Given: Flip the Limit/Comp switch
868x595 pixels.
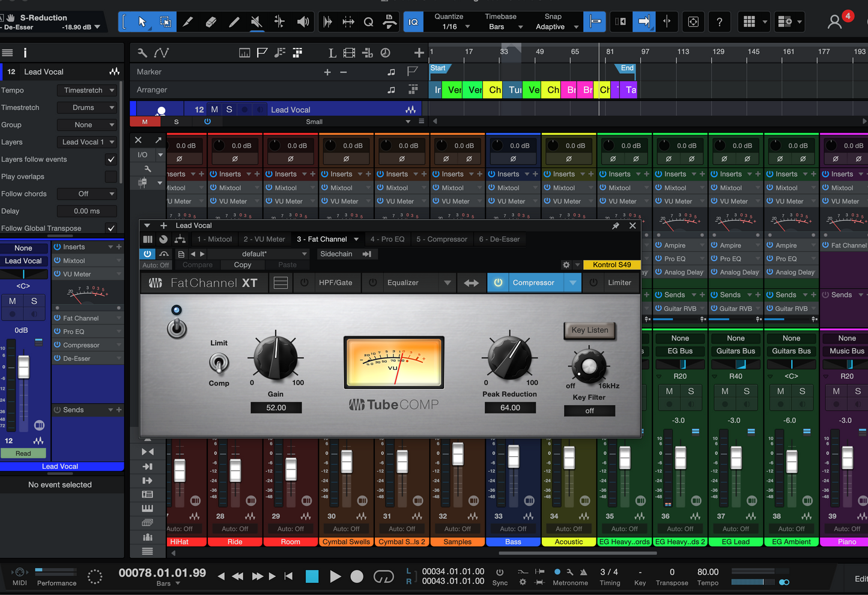Looking at the screenshot, I should pos(219,362).
